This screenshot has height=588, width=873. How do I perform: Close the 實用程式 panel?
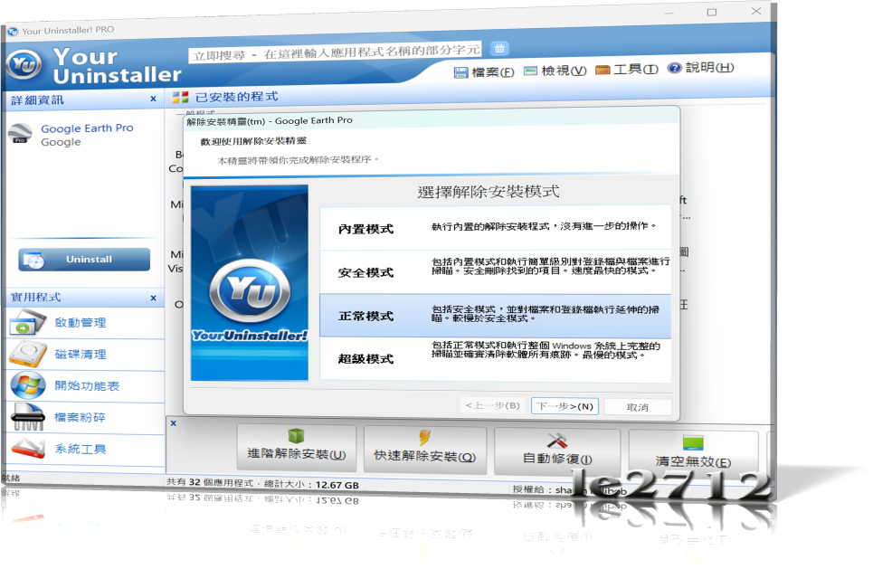click(x=153, y=299)
